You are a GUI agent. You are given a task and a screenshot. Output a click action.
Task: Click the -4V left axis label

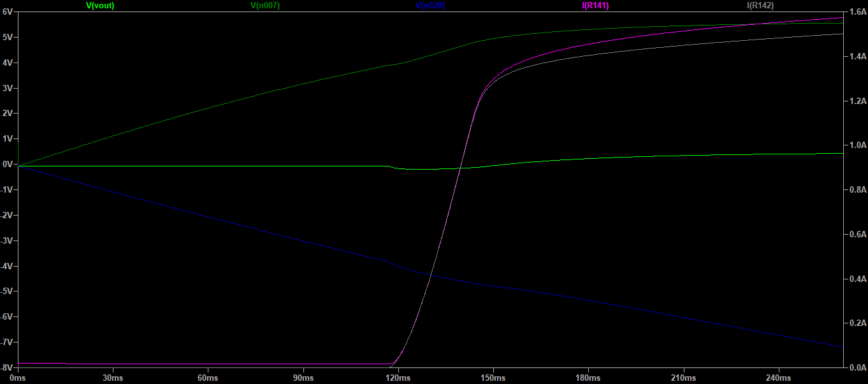pyautogui.click(x=8, y=266)
